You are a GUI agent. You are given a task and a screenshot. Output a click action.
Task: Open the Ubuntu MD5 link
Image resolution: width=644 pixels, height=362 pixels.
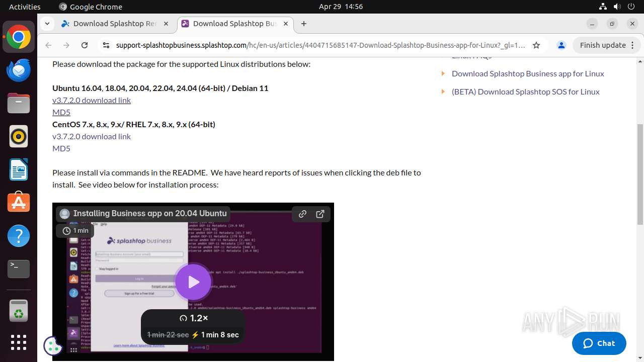pos(61,112)
